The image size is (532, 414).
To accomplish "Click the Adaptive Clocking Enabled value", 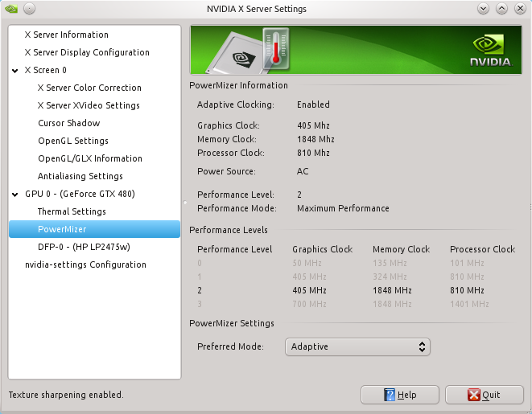I will coord(313,105).
